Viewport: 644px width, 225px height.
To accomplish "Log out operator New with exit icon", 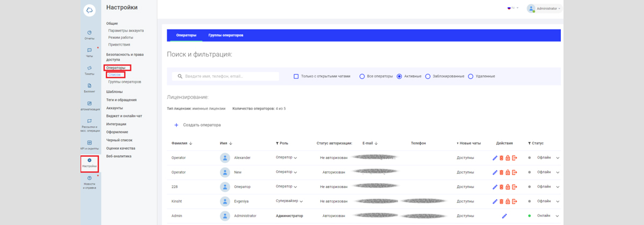I will pyautogui.click(x=515, y=172).
